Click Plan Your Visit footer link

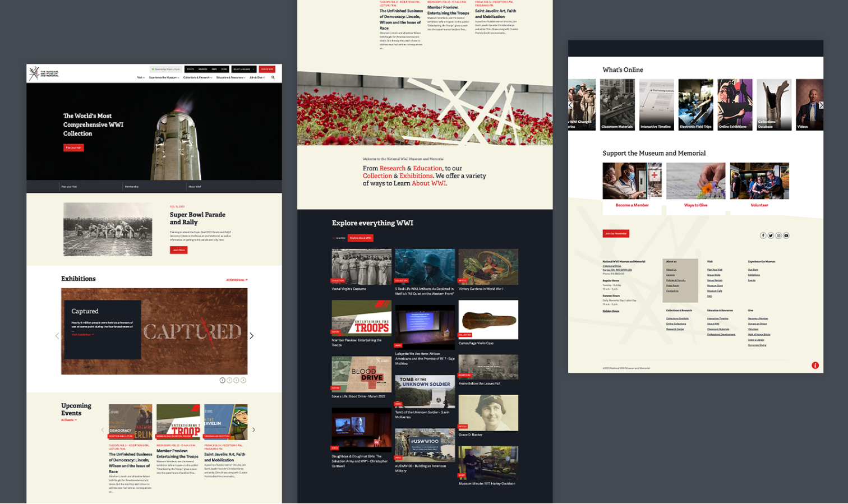pyautogui.click(x=715, y=270)
